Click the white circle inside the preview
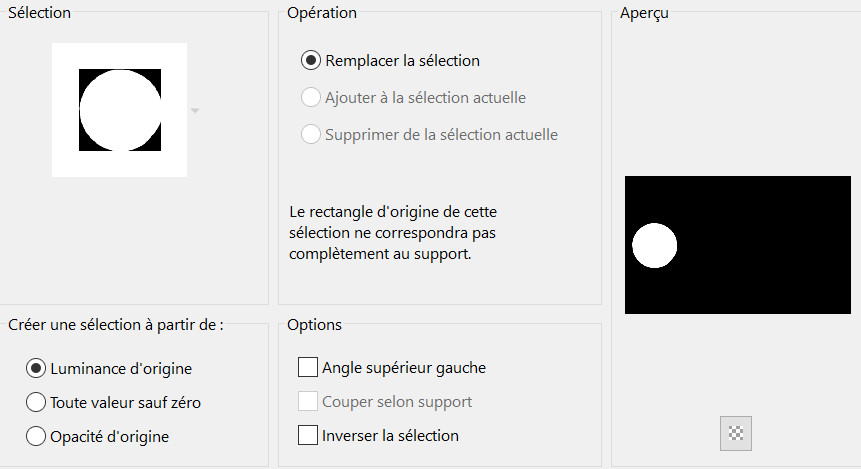 pyautogui.click(x=655, y=245)
